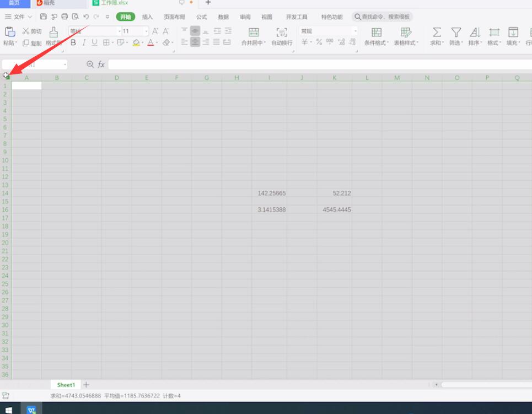Image resolution: width=532 pixels, height=414 pixels.
Task: Open the 公式 ribbon tab
Action: [x=201, y=17]
